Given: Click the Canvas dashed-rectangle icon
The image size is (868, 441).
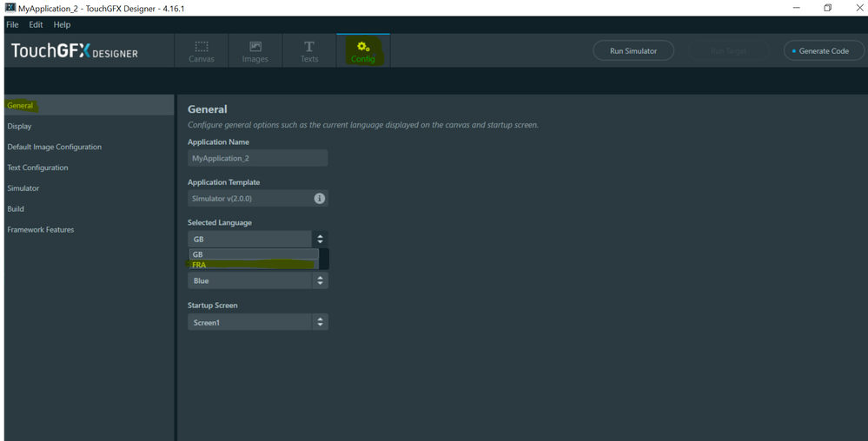Looking at the screenshot, I should [202, 47].
